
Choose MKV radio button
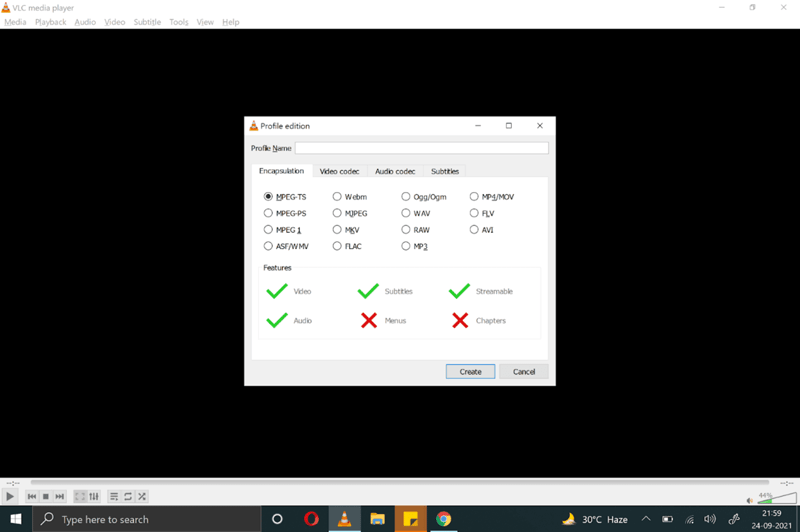coord(346,230)
